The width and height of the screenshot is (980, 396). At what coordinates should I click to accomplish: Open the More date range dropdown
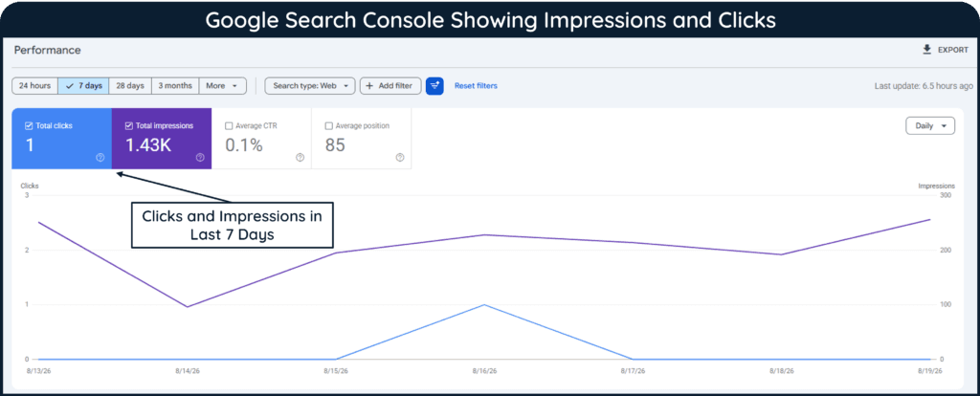pyautogui.click(x=222, y=85)
